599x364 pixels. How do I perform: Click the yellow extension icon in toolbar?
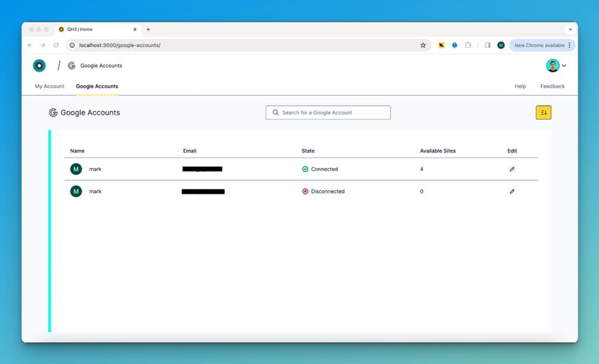441,45
